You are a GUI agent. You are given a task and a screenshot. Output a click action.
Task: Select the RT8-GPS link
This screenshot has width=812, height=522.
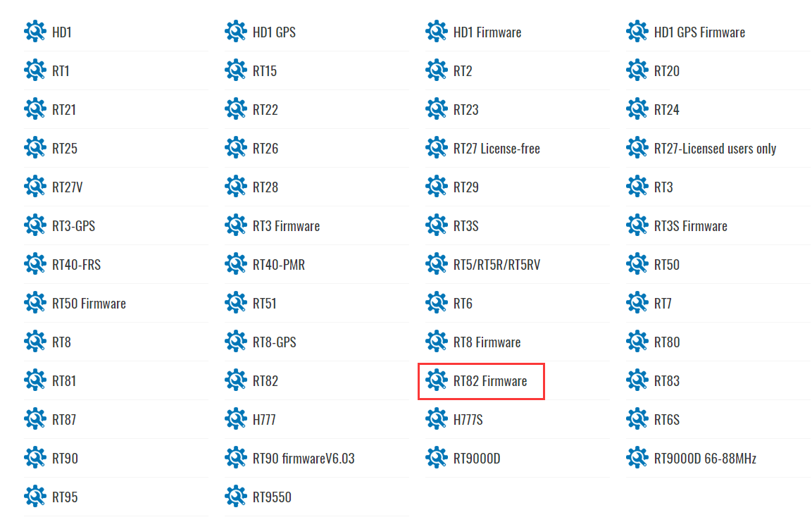[x=275, y=342]
